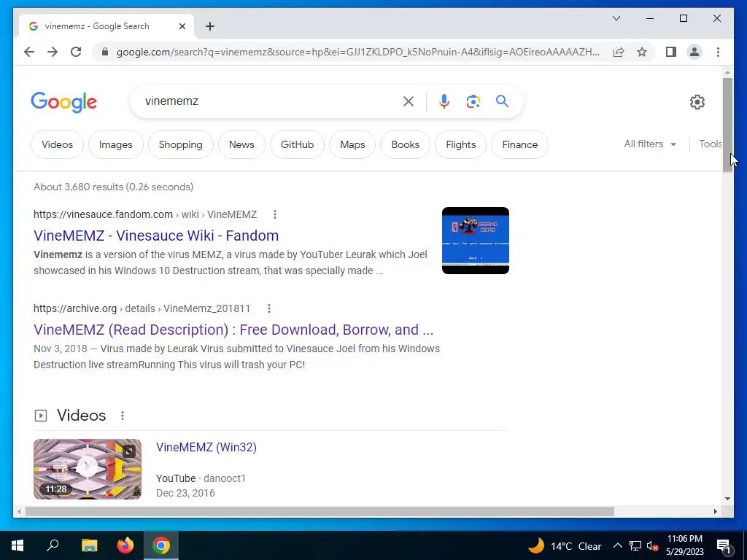Open the weather widget showing 14°C Clear
Image resolution: width=747 pixels, height=560 pixels.
(x=565, y=545)
